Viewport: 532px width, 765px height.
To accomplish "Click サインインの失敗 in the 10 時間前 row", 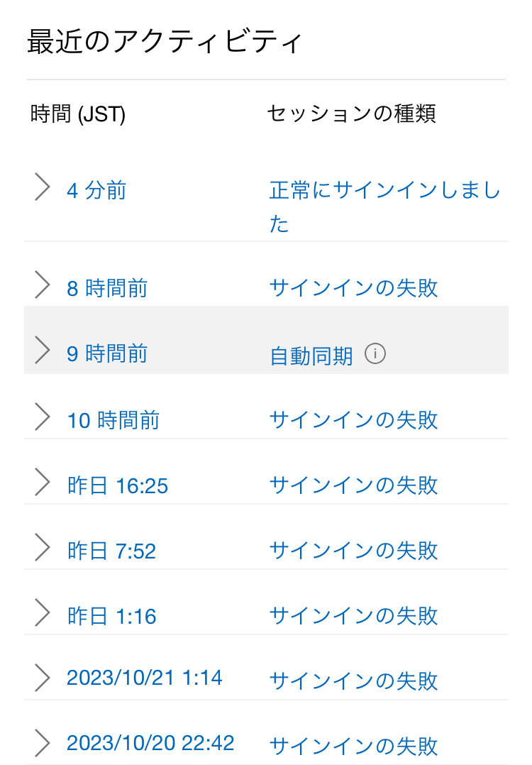I will (x=354, y=420).
